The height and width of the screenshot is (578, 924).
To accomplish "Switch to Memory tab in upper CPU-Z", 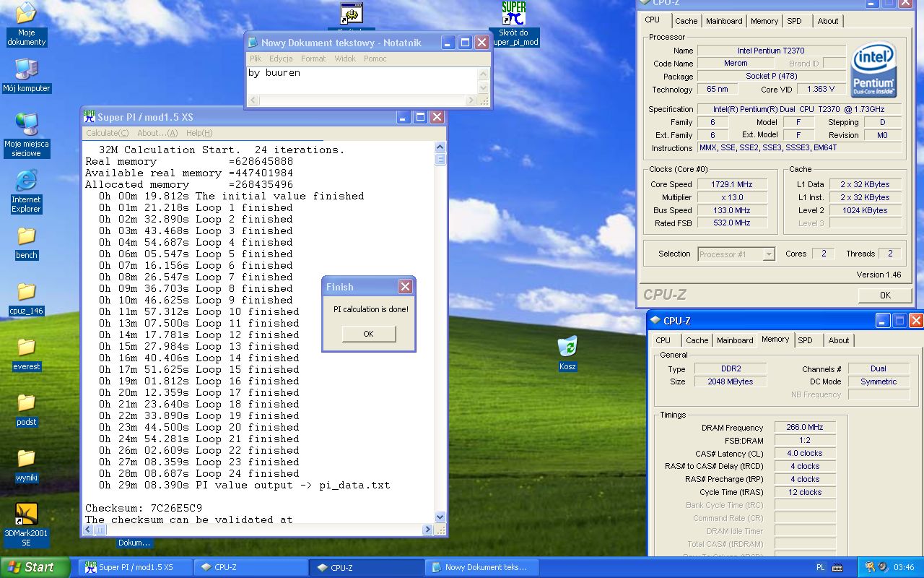I will 764,21.
